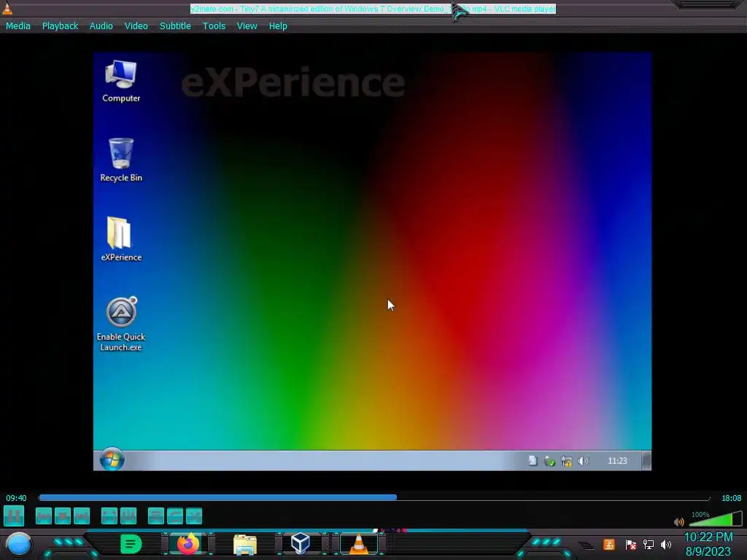
Task: Open the Java tray icon
Action: [609, 544]
